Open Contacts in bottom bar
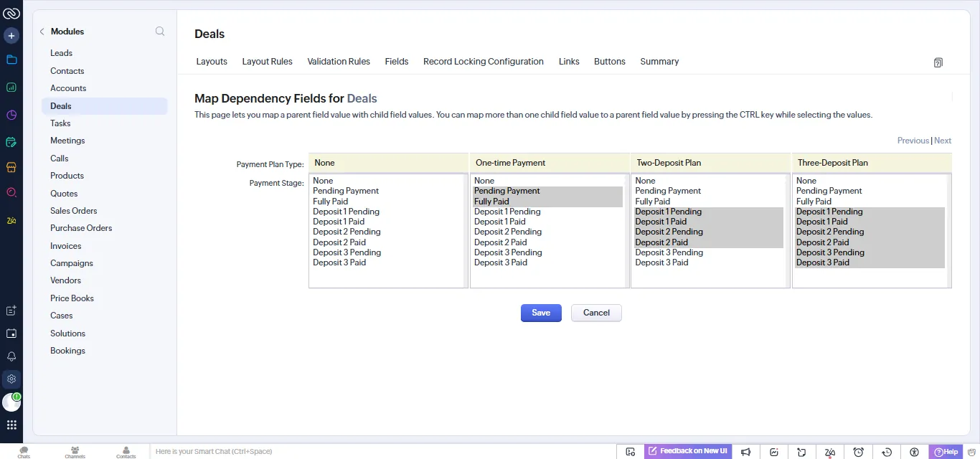Screen dimensions: 980x459 [x=126, y=452]
